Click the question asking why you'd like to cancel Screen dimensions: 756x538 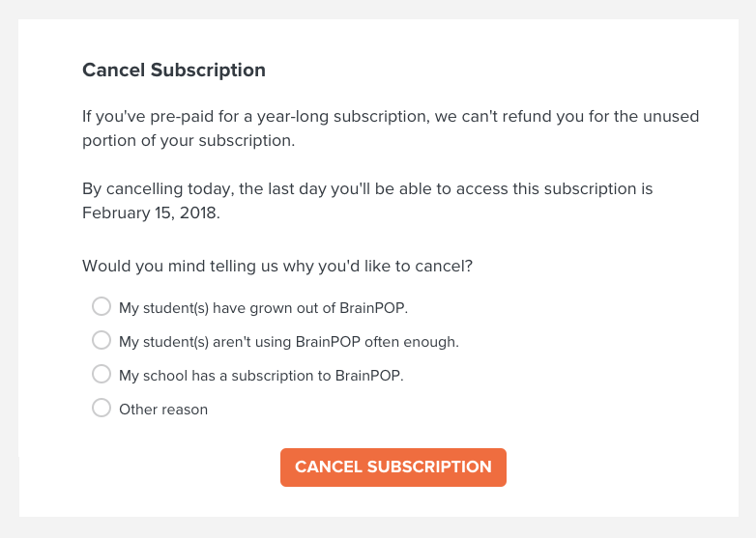tap(277, 266)
